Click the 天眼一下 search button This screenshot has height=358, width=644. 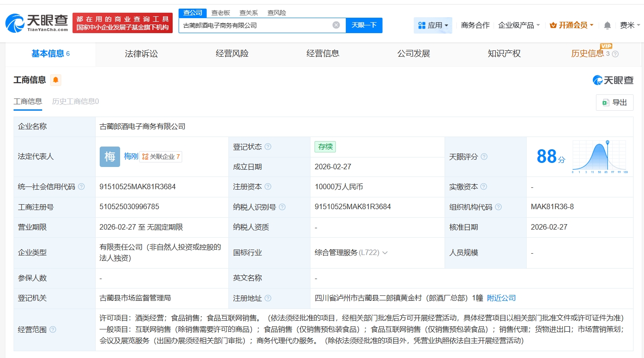click(x=364, y=25)
